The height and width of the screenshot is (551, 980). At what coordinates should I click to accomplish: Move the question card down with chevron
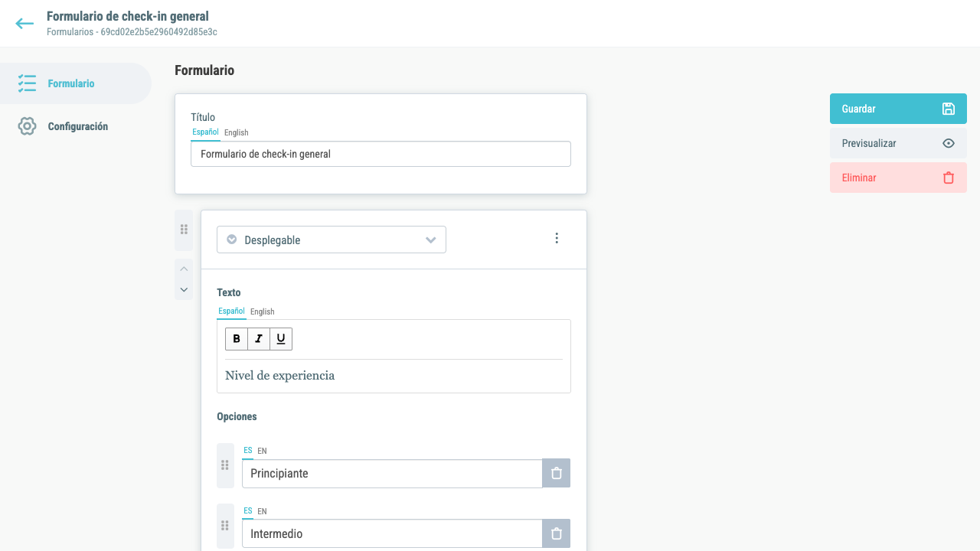(x=184, y=290)
